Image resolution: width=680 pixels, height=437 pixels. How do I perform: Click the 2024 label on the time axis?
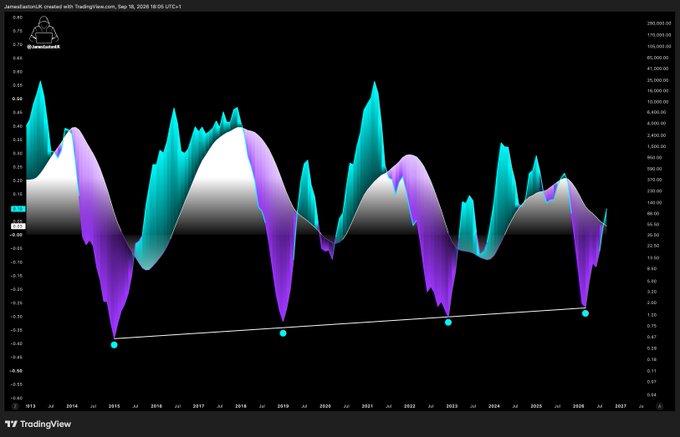coord(494,407)
